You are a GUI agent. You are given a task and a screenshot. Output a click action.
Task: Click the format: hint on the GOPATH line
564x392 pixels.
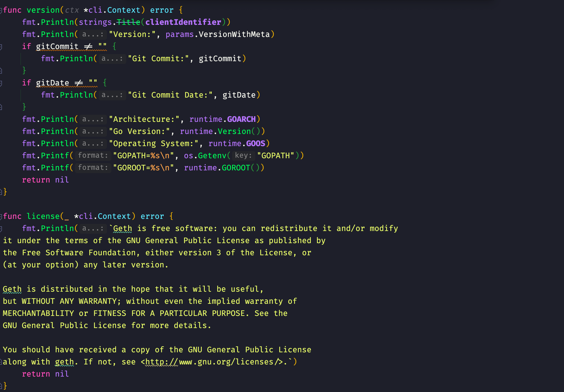coord(93,156)
